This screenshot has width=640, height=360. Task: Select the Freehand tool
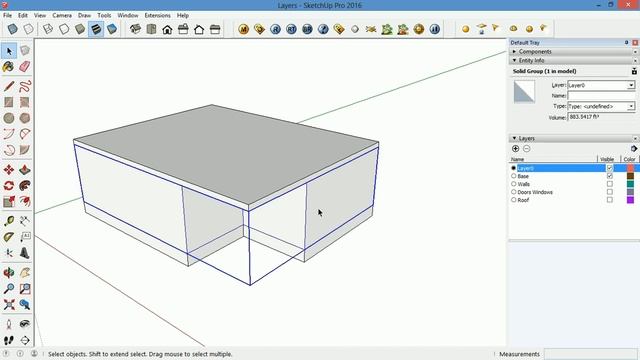point(24,86)
